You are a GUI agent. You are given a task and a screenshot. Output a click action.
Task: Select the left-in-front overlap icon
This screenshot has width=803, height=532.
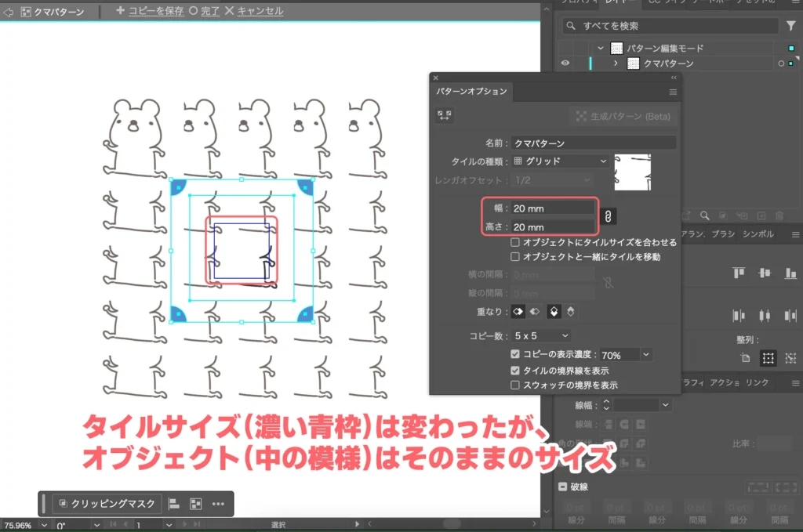[x=518, y=311]
